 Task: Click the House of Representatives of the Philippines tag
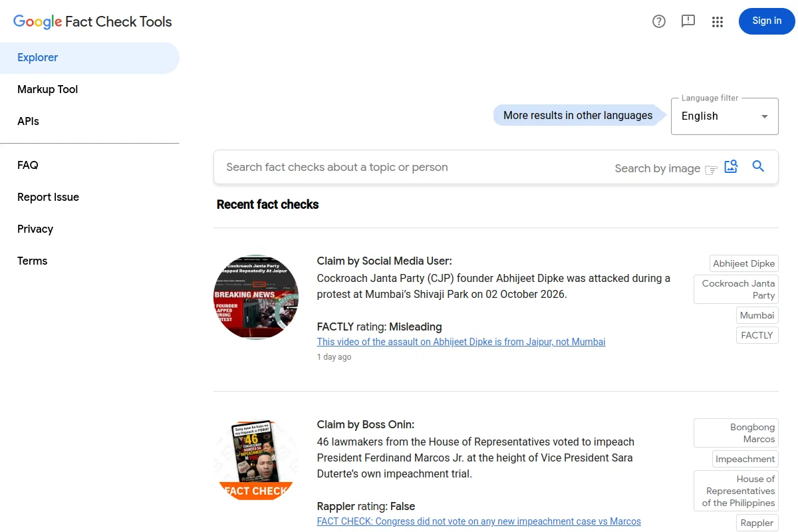[736, 491]
